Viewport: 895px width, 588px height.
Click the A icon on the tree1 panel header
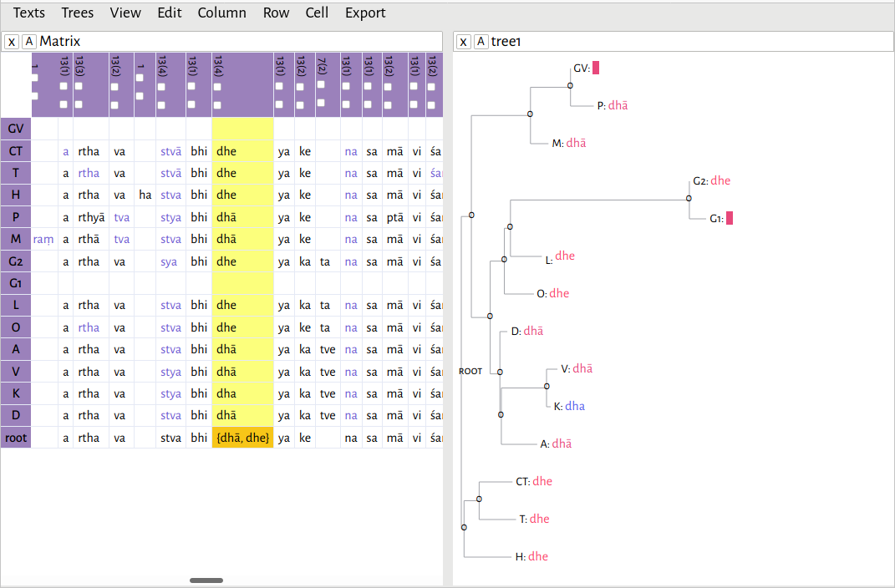pos(481,41)
